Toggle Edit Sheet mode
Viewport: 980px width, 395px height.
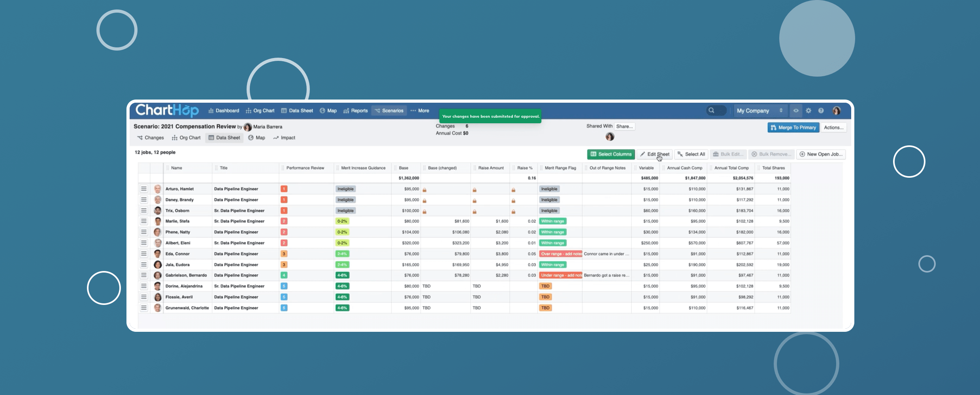pyautogui.click(x=654, y=154)
